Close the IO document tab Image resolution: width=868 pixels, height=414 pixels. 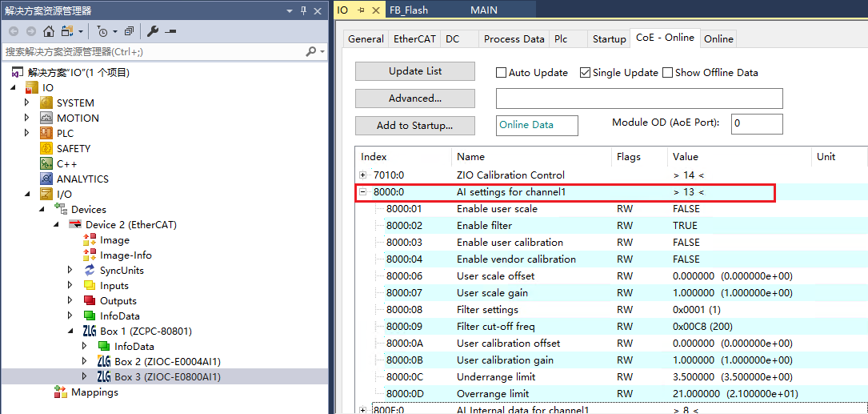(377, 10)
